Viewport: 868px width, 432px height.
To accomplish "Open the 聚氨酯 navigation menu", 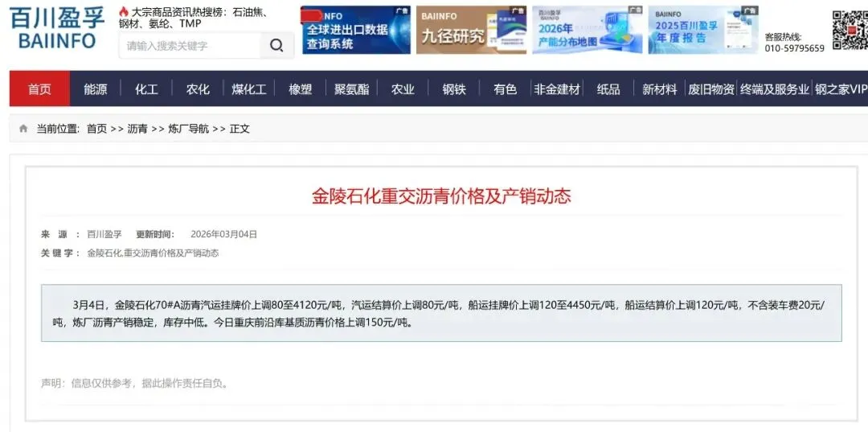I will pyautogui.click(x=351, y=89).
